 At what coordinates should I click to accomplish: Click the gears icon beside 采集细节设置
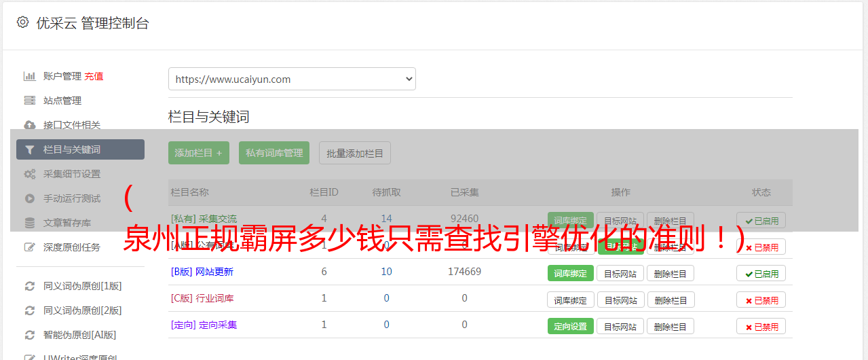click(29, 174)
